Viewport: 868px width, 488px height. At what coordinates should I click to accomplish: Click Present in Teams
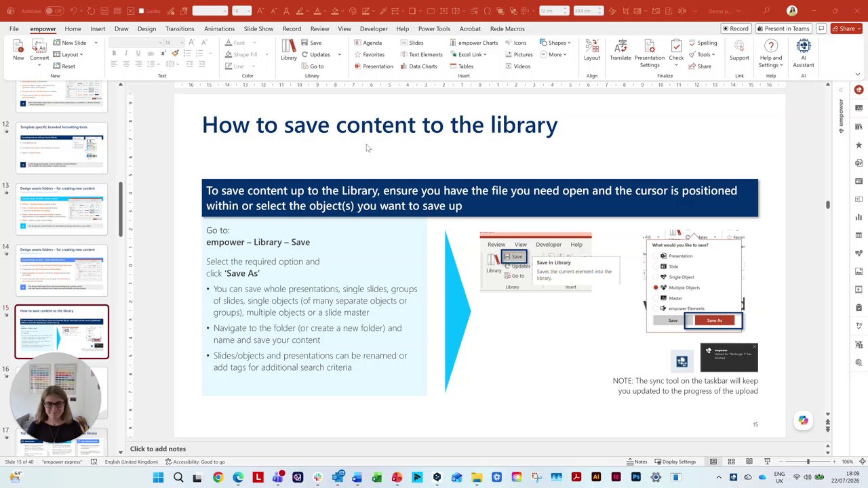point(783,28)
